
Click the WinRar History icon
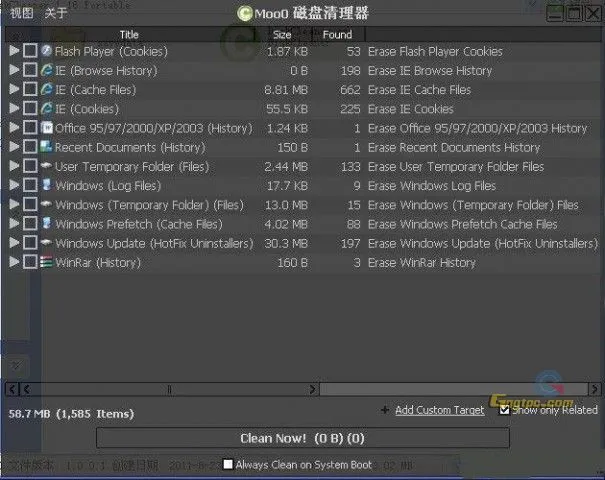pos(46,263)
